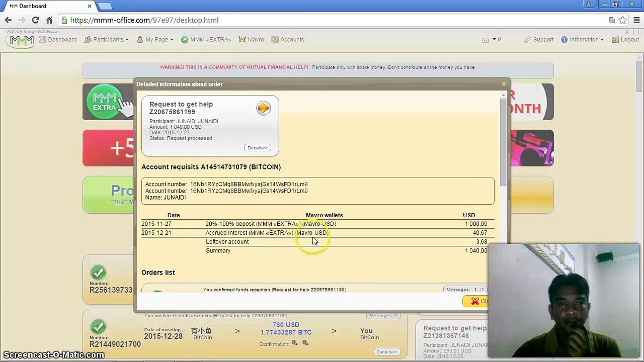The height and width of the screenshot is (362, 644).
Task: Close the detailed order information dialog with X
Action: pos(504,84)
